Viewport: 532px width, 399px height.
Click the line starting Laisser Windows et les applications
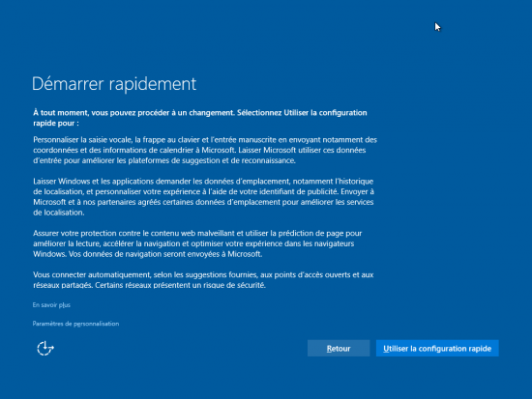tap(203, 182)
